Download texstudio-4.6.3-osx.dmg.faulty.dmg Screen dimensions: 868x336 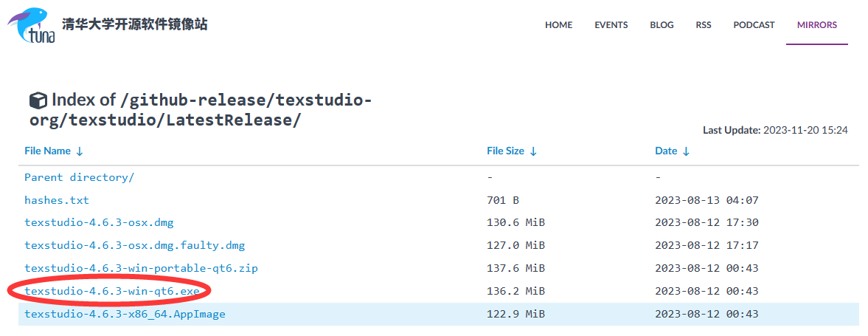pos(134,246)
